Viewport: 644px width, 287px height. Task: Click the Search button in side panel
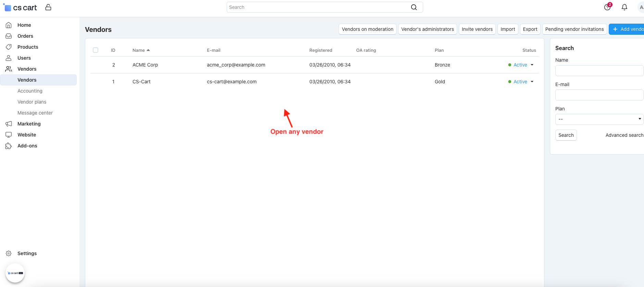click(566, 135)
